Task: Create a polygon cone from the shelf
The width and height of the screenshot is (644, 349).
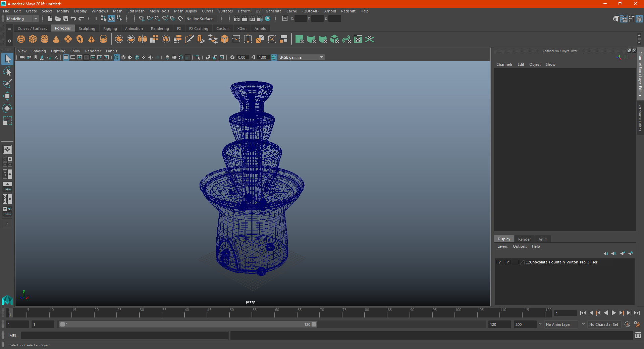Action: coord(56,39)
